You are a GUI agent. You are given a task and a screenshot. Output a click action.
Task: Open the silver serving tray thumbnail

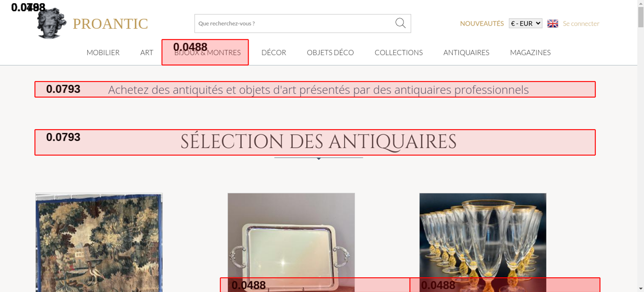[x=291, y=235]
